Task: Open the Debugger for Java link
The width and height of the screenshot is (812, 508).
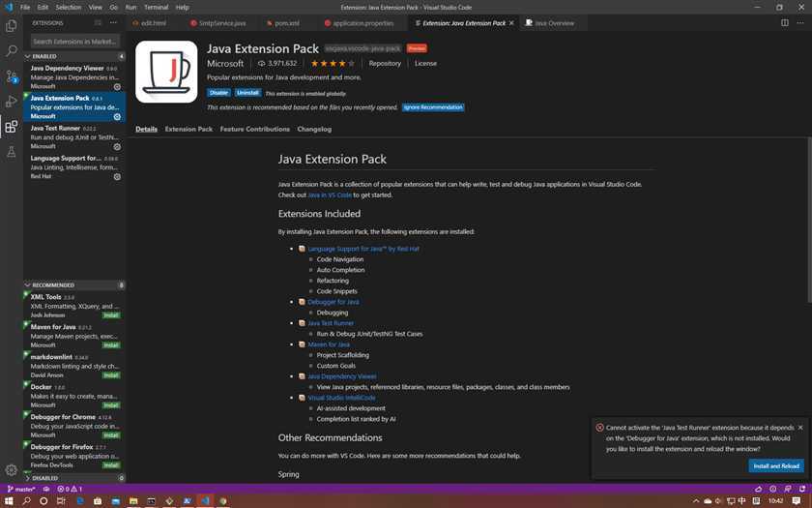Action: coord(333,302)
